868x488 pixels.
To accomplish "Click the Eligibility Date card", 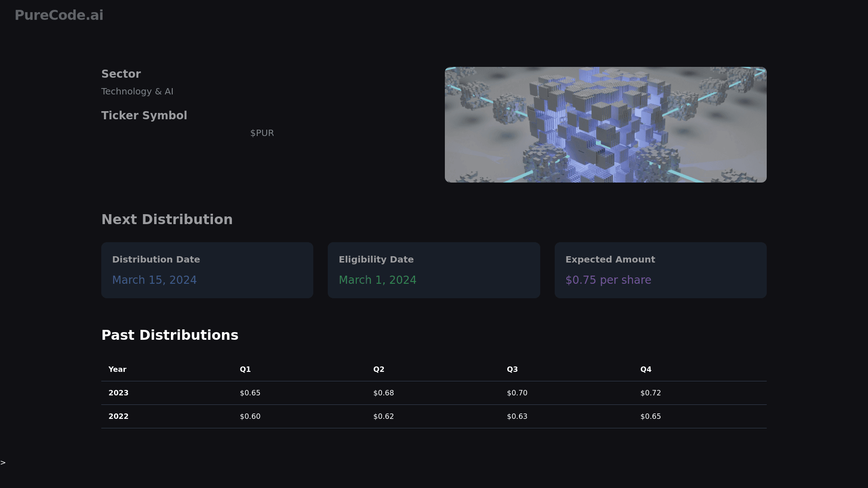I will [x=434, y=270].
